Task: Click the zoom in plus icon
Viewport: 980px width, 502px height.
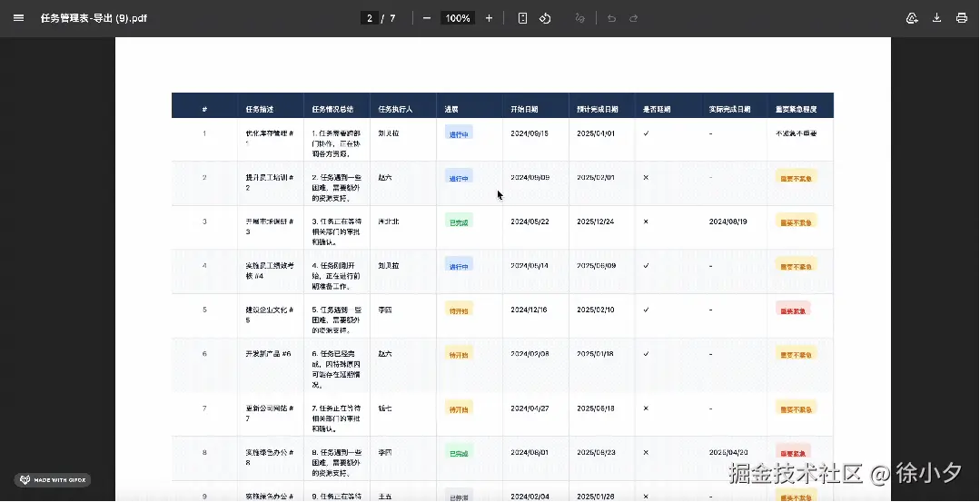Action: (x=489, y=18)
